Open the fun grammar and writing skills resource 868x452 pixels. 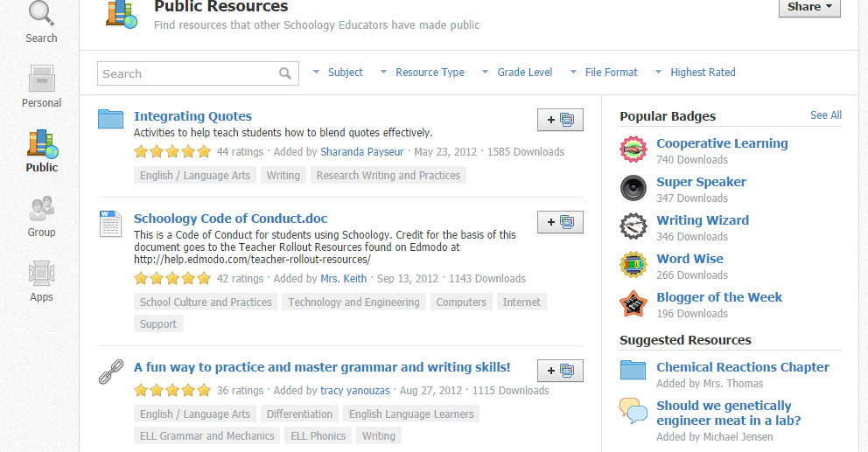pos(322,367)
